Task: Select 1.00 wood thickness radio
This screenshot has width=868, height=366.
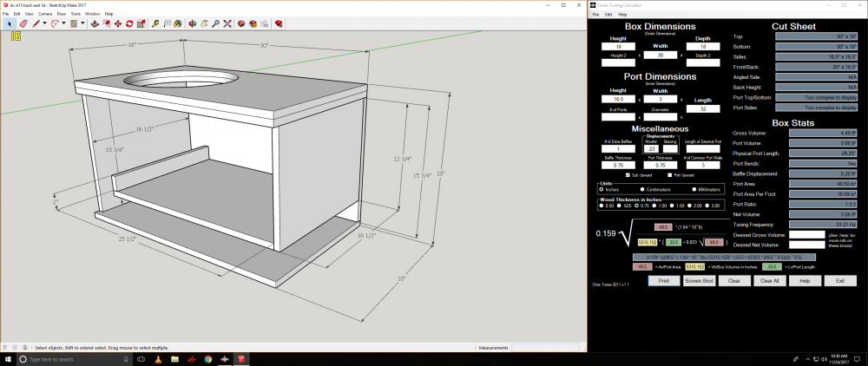Action: (x=654, y=206)
